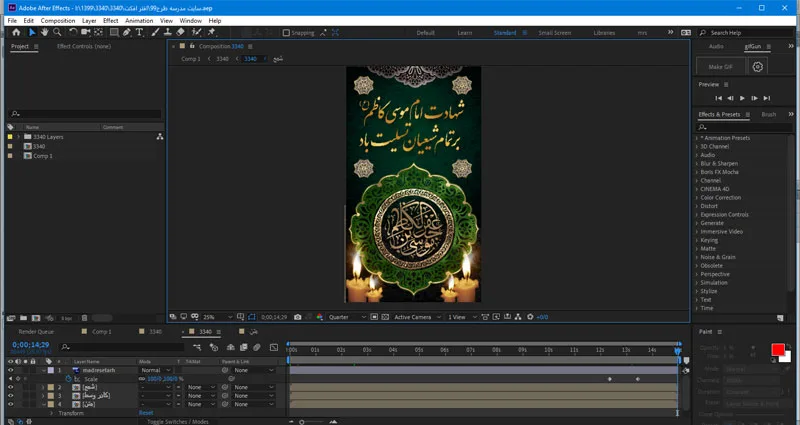
Task: Select the Home icon in the toolbar
Action: tap(16, 32)
